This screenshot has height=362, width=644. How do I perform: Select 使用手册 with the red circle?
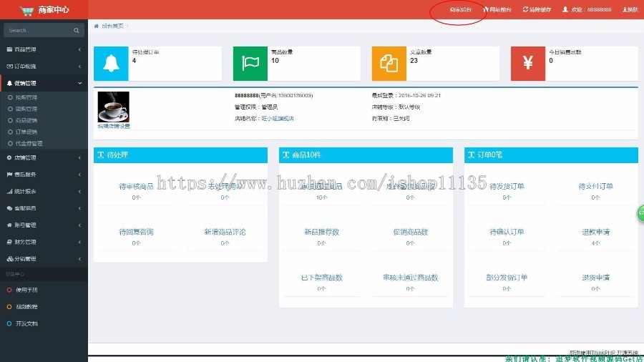26,290
